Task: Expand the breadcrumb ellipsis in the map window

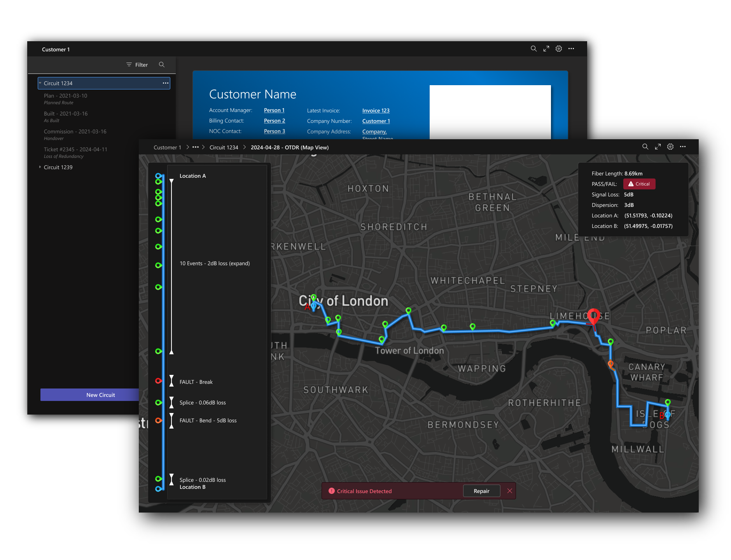Action: [196, 147]
